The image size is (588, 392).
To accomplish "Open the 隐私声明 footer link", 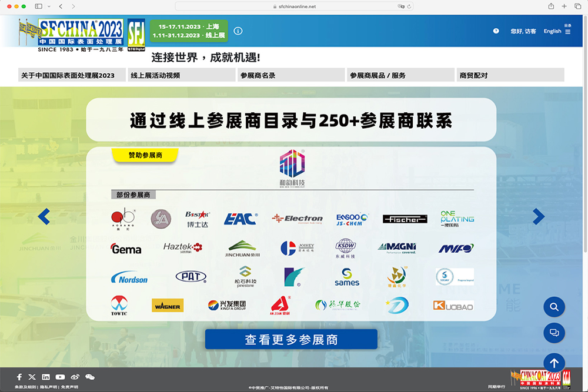I will tap(48, 387).
